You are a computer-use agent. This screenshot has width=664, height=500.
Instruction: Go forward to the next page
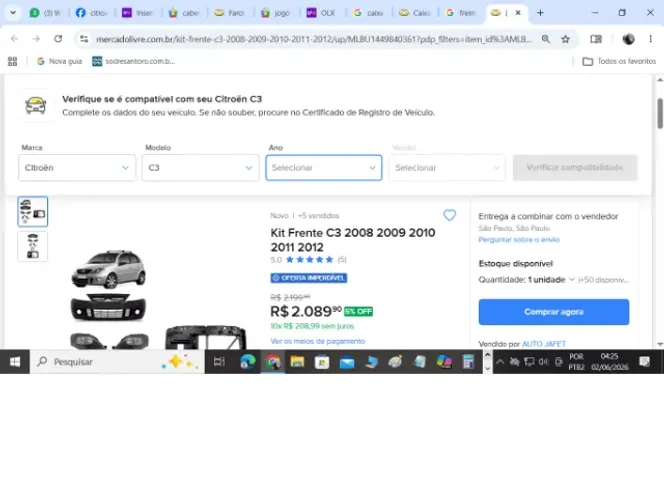[x=36, y=39]
